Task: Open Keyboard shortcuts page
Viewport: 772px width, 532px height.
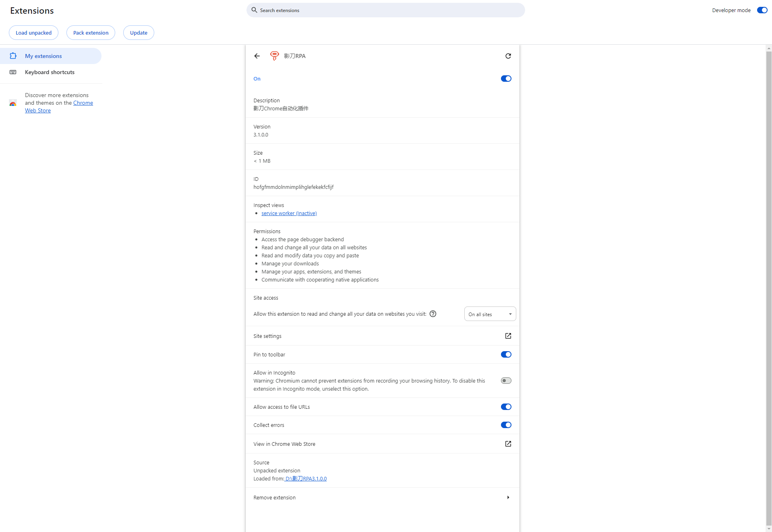Action: 51,72
